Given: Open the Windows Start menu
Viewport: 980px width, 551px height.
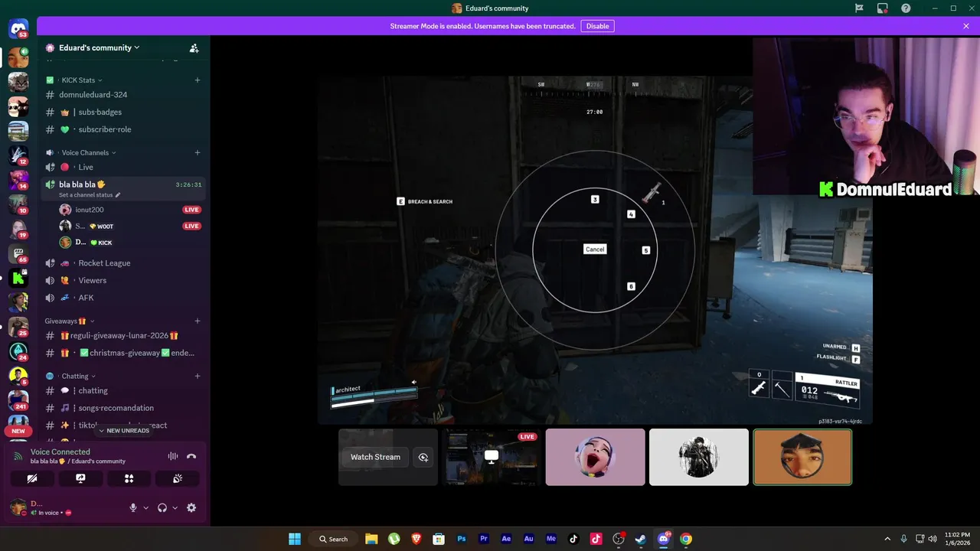Looking at the screenshot, I should (x=295, y=539).
